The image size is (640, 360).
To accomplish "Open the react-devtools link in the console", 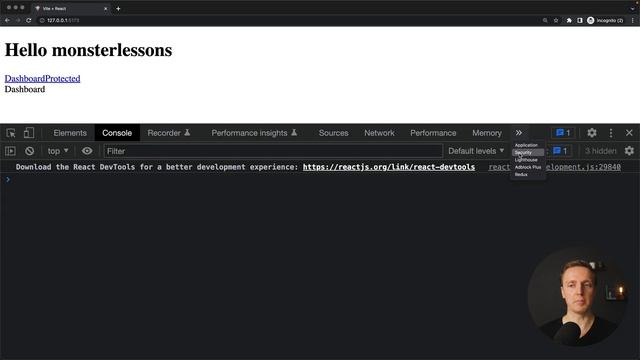I will [x=389, y=167].
